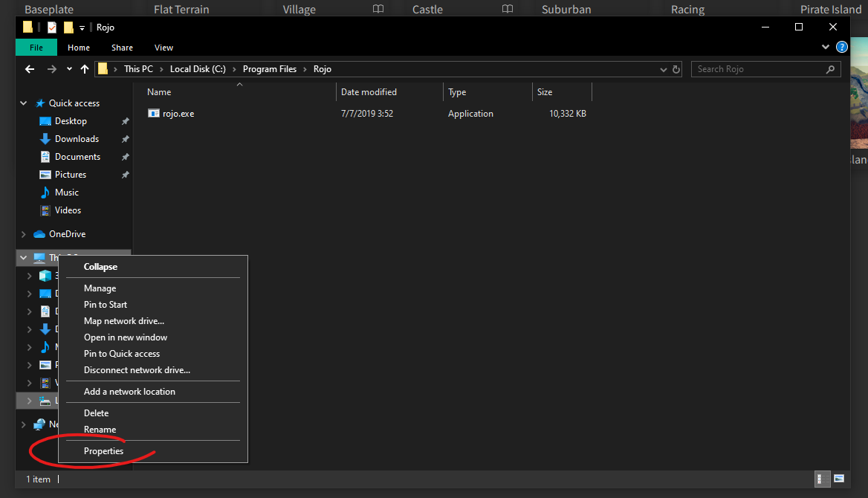Open Customize Quick Access Toolbar dropdown
This screenshot has width=868, height=498.
[82, 28]
